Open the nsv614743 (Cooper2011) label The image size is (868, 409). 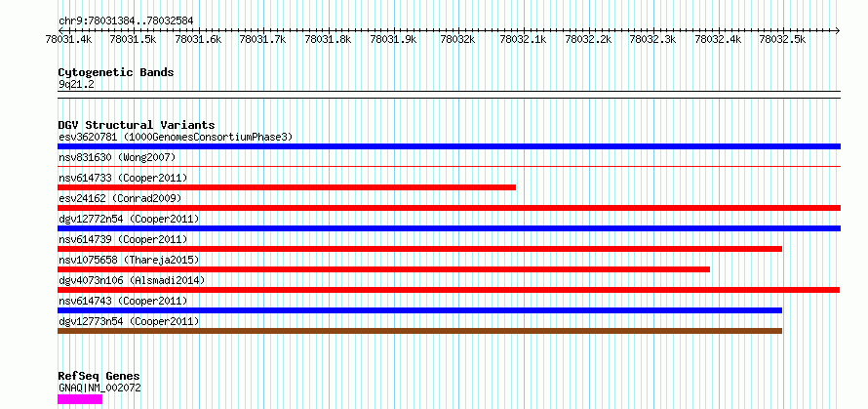pos(123,301)
